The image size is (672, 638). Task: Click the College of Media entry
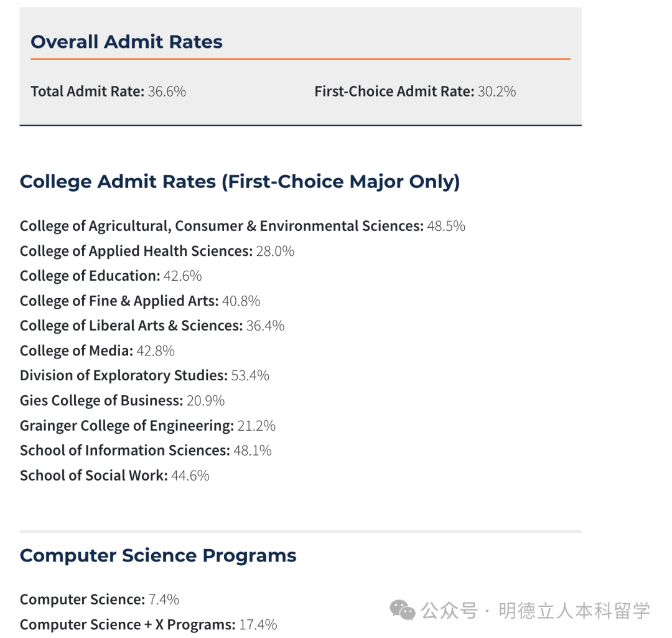coord(97,350)
